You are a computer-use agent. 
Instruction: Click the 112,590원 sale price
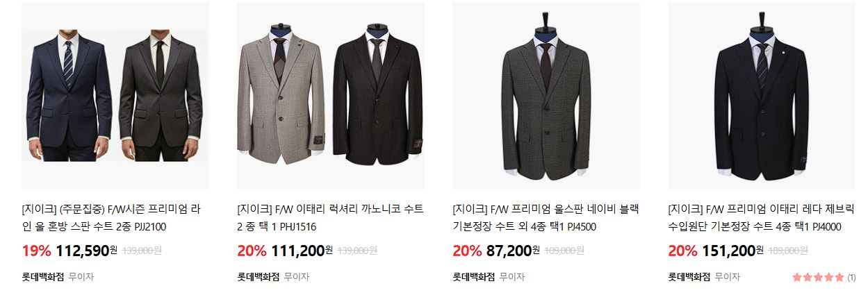point(86,251)
